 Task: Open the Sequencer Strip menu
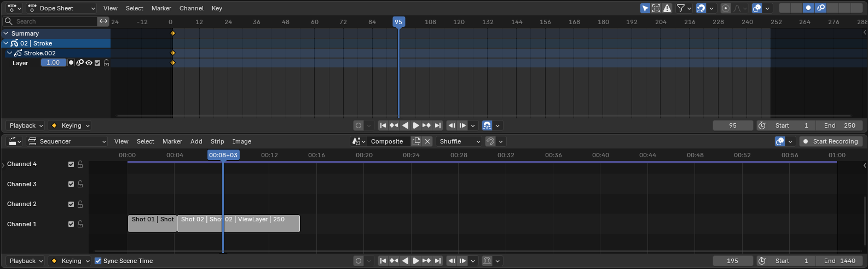[217, 141]
